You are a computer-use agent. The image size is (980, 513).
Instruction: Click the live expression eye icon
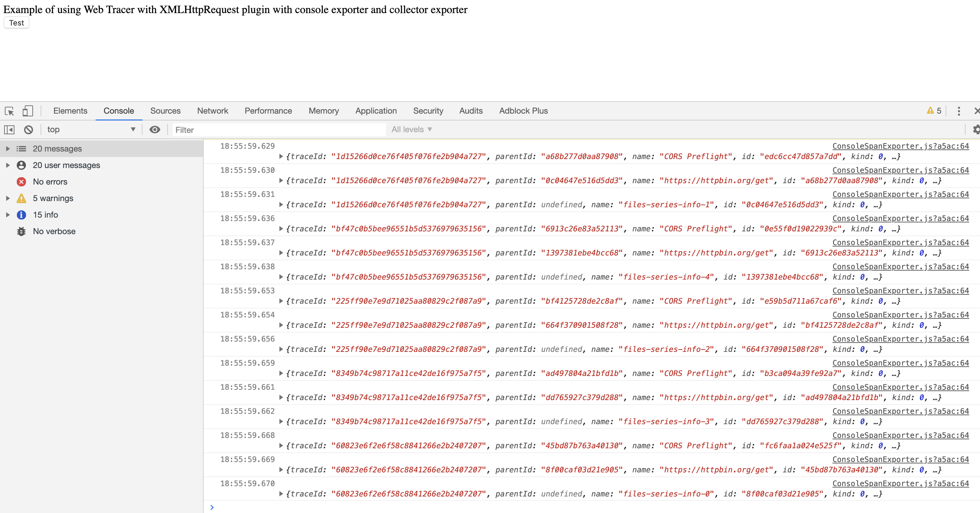[155, 130]
